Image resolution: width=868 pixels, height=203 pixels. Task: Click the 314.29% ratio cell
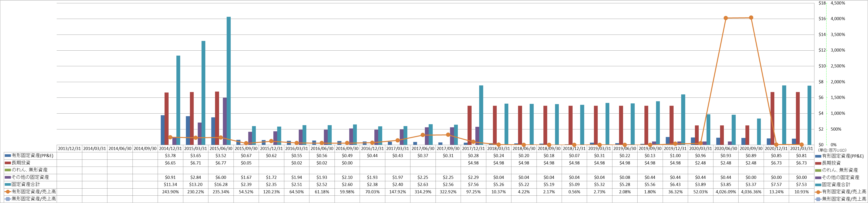[423, 192]
